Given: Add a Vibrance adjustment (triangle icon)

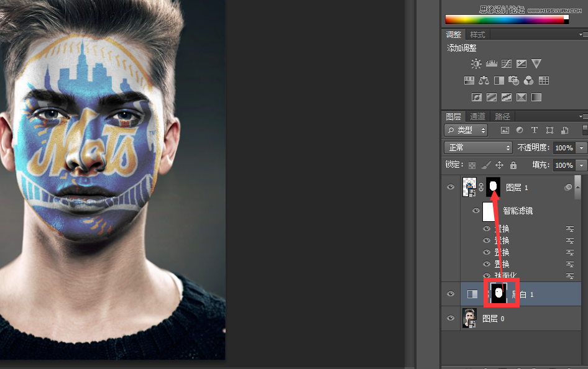Looking at the screenshot, I should (x=536, y=64).
